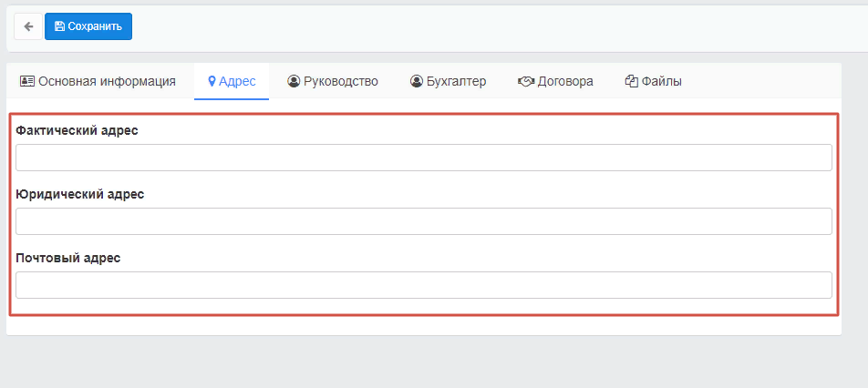Focus the Фактический адрес input field
The height and width of the screenshot is (388, 868).
[424, 158]
